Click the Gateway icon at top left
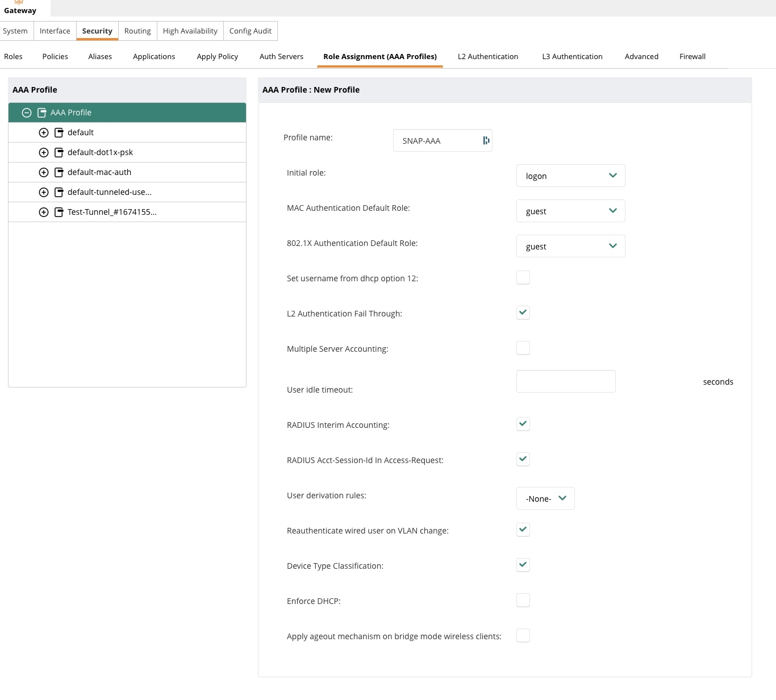Image resolution: width=776 pixels, height=700 pixels. [19, 2]
